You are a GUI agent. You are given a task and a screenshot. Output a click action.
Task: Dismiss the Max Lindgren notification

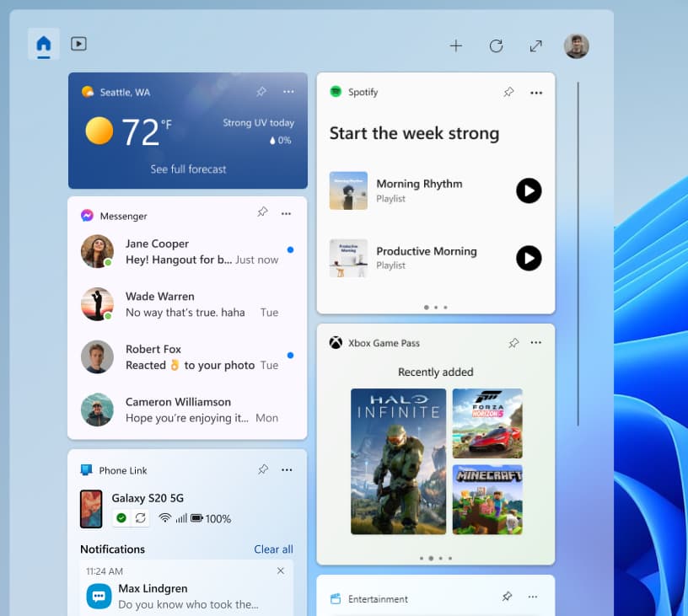tap(281, 570)
